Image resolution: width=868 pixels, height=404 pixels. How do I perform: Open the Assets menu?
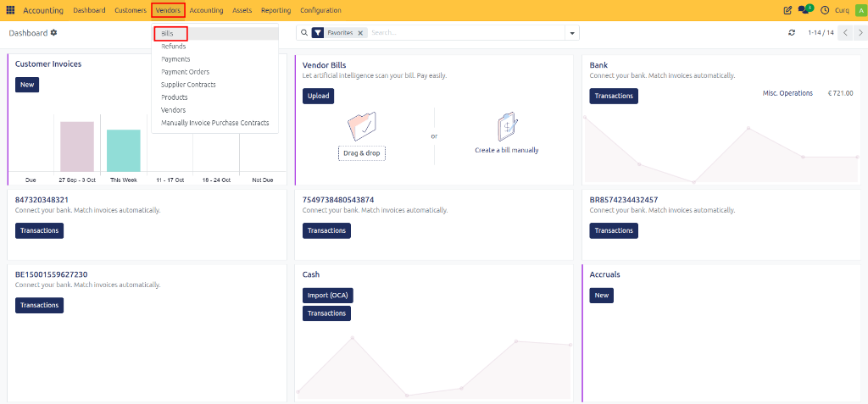tap(242, 10)
